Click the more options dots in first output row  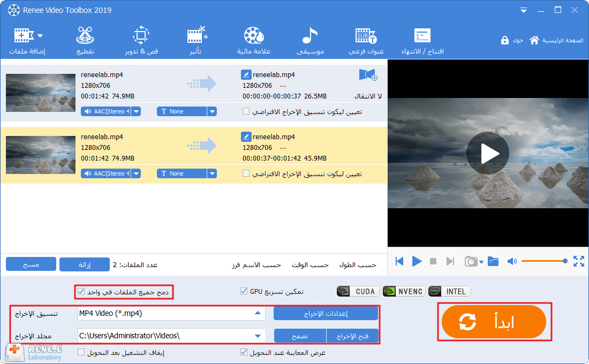coord(283,86)
